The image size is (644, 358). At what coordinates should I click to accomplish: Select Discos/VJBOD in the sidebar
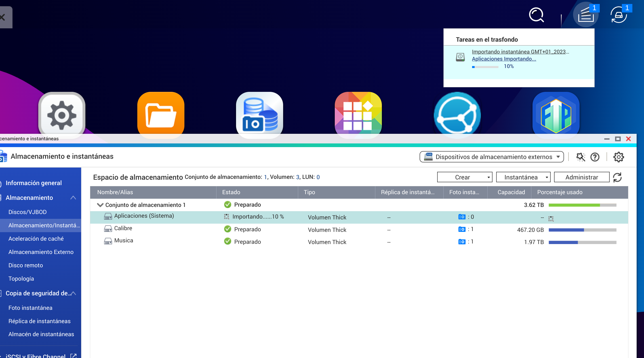(28, 212)
